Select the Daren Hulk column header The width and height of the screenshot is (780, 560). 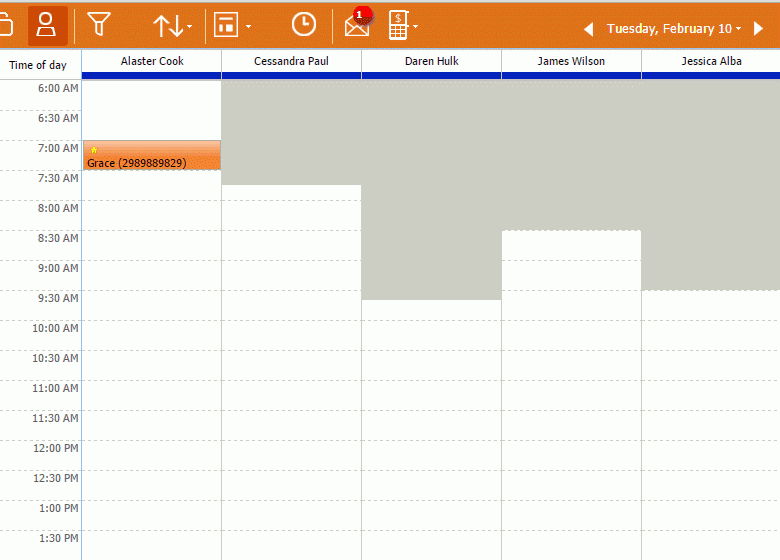pyautogui.click(x=431, y=61)
